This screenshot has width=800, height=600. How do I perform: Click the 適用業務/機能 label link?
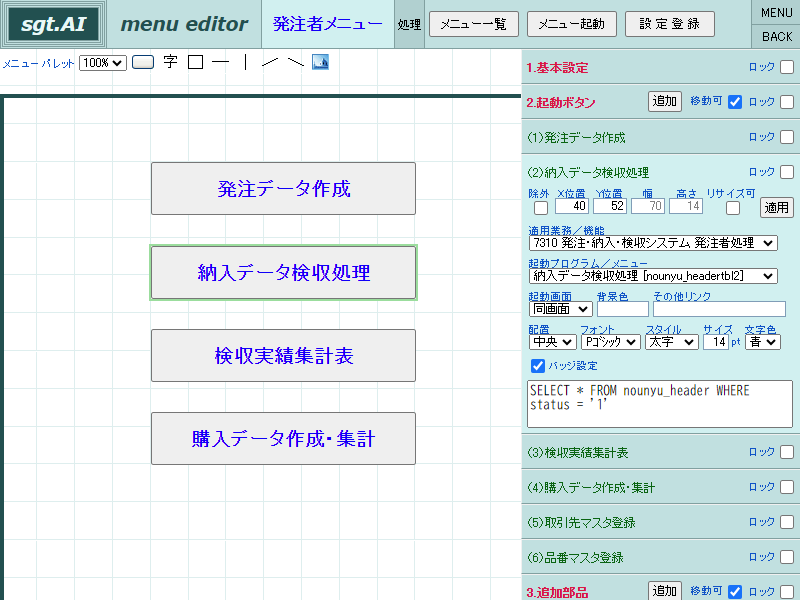566,231
